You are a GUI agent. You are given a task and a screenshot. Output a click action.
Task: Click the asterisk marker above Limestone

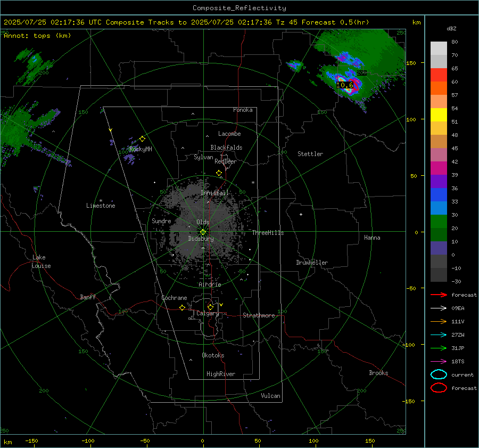coord(101,201)
